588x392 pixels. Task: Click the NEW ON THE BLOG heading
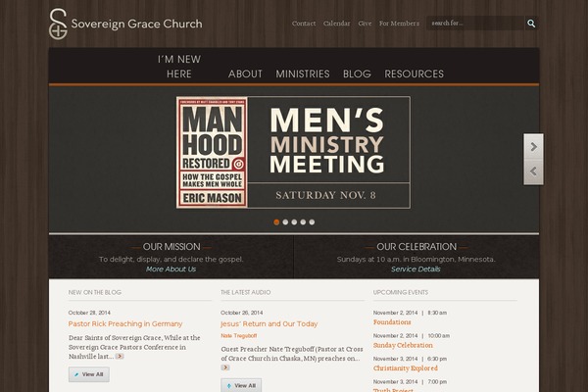(x=95, y=292)
